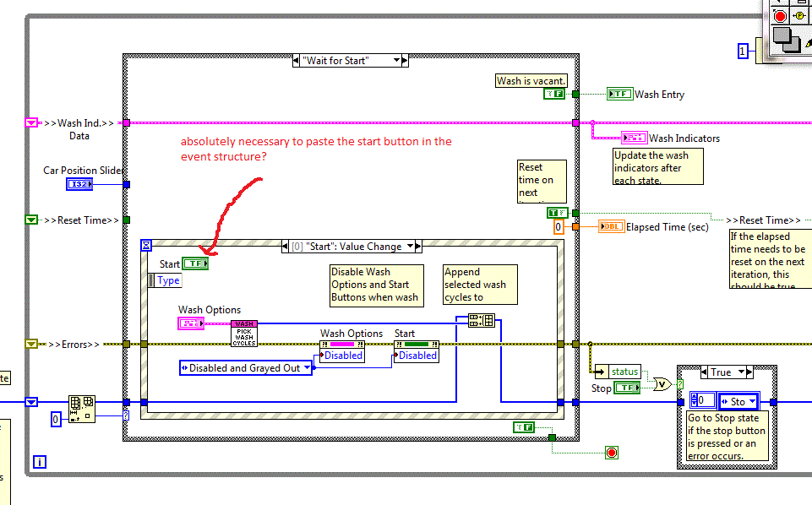Select the Unbundle status node
812x505 pixels.
618,372
